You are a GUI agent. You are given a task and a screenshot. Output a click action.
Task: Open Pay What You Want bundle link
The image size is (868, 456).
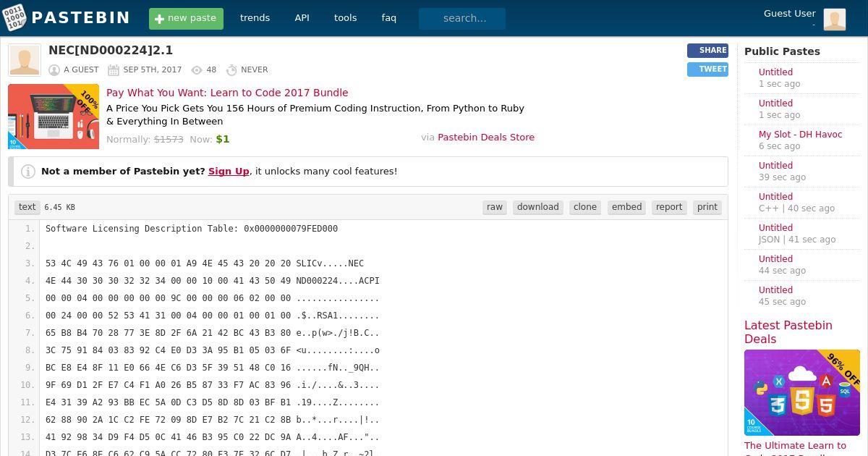(x=227, y=93)
